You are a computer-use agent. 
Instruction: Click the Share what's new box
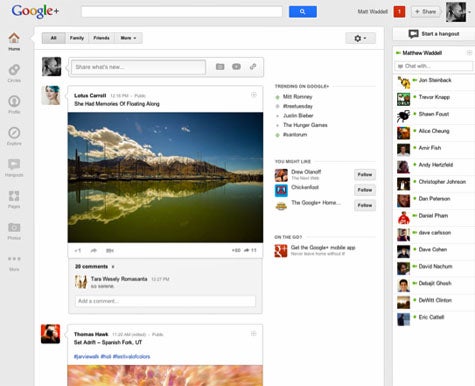pyautogui.click(x=138, y=67)
